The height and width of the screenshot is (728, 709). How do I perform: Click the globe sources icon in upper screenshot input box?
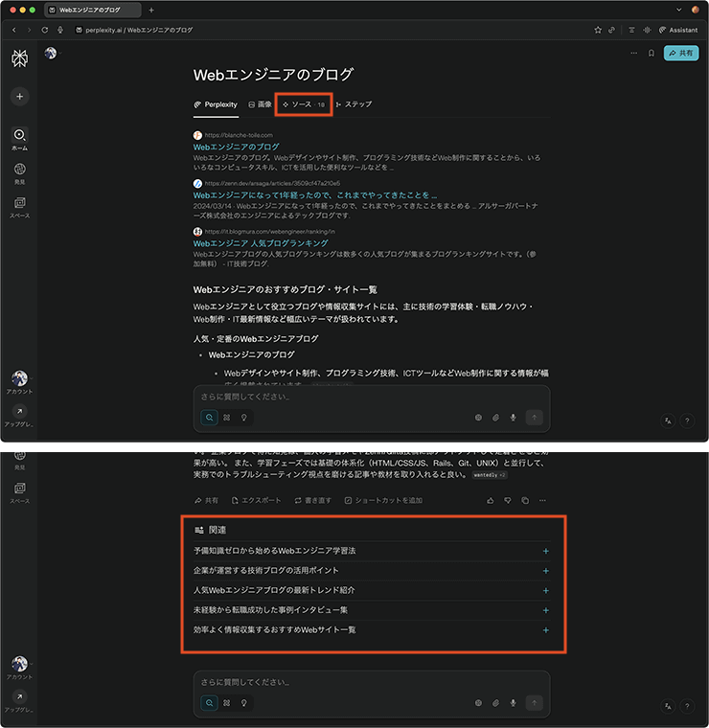pyautogui.click(x=478, y=418)
